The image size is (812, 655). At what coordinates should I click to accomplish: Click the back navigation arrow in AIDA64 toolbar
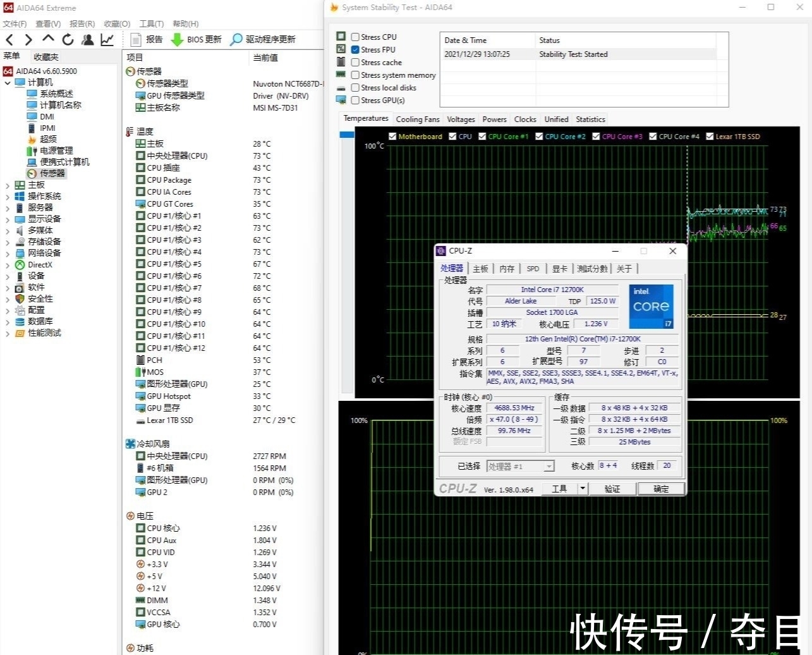tap(10, 40)
